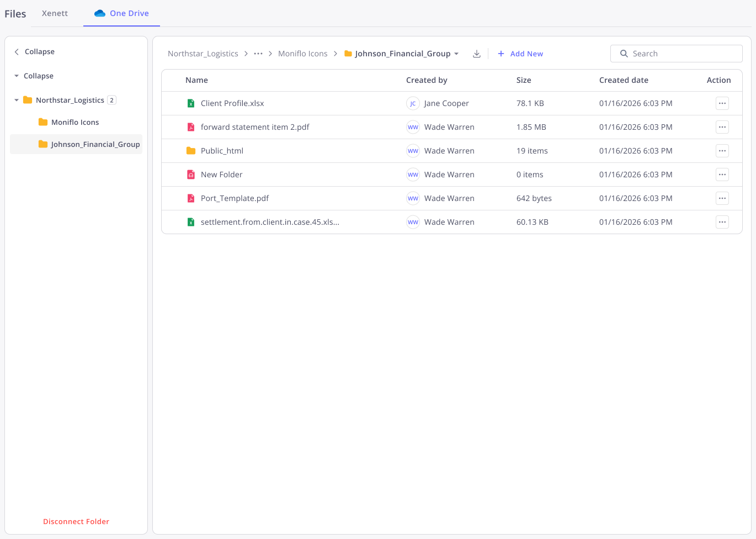Open the Client Profile.xlsx file name

232,103
